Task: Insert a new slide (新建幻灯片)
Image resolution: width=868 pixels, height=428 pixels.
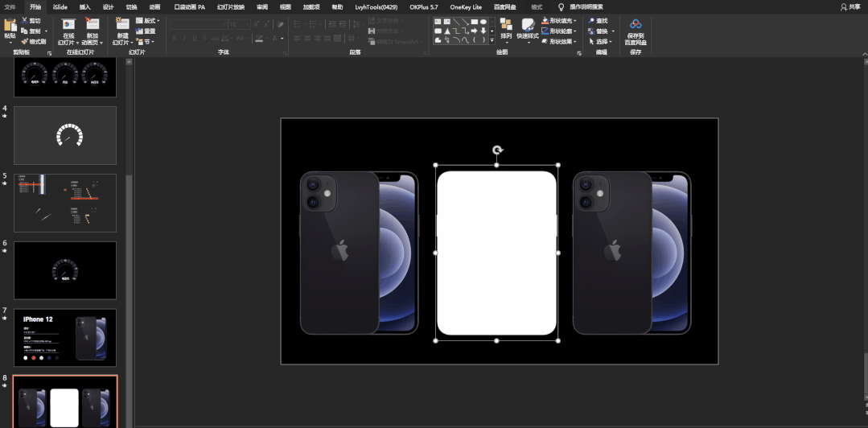Action: 122,31
